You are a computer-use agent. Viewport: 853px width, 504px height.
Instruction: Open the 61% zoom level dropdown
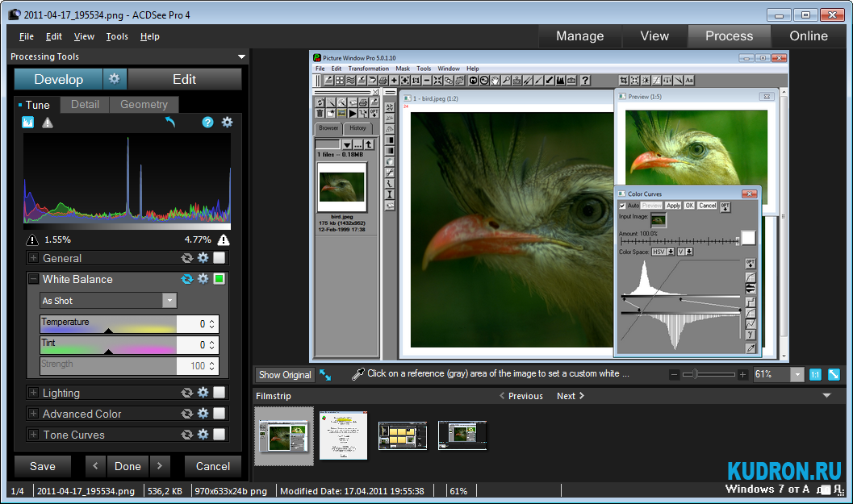(797, 375)
